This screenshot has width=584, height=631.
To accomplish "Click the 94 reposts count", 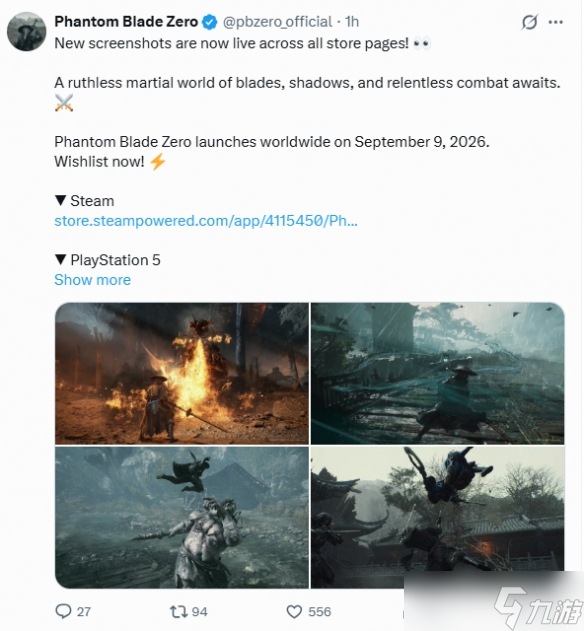I will (x=199, y=612).
